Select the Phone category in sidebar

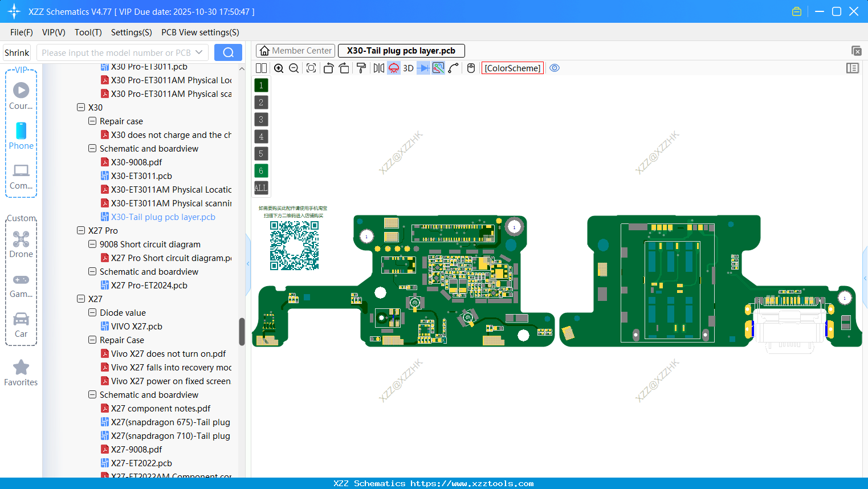tap(21, 137)
